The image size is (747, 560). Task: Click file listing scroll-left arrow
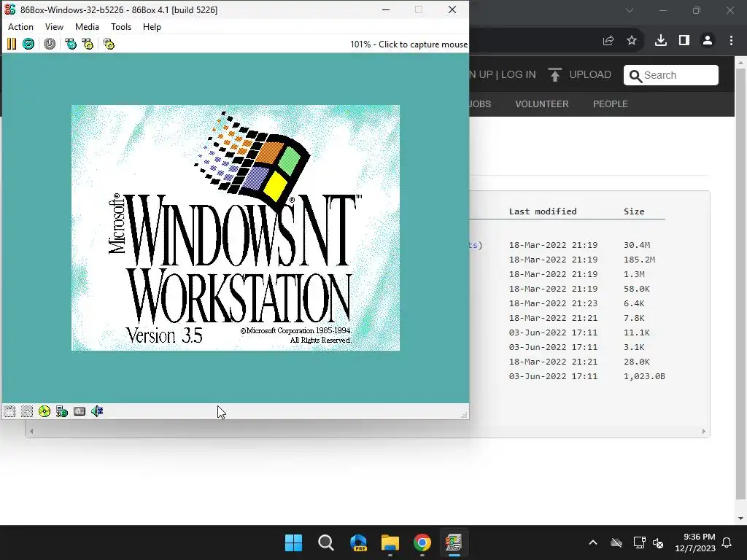tap(31, 432)
